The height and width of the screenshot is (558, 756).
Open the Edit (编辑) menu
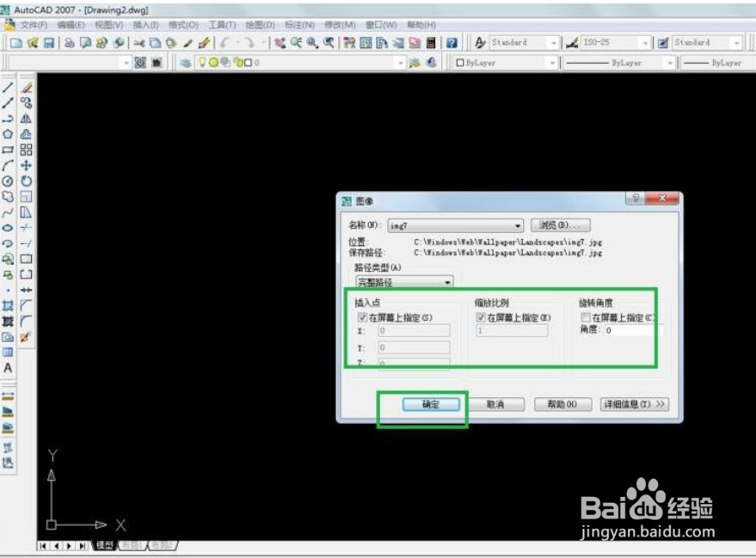[71, 25]
